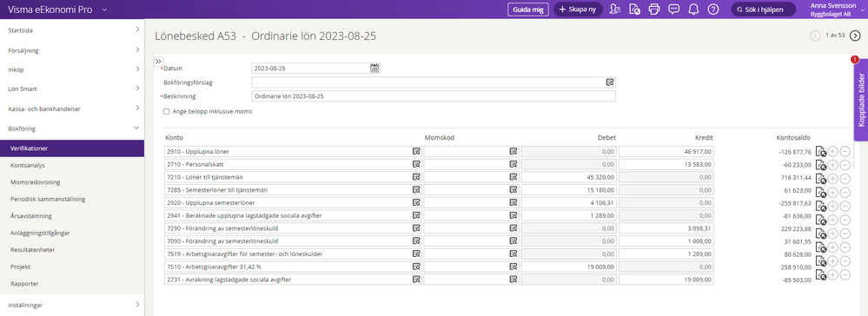Viewport: 868px width, 316px height.
Task: Click the Guida mig button
Action: [x=528, y=10]
